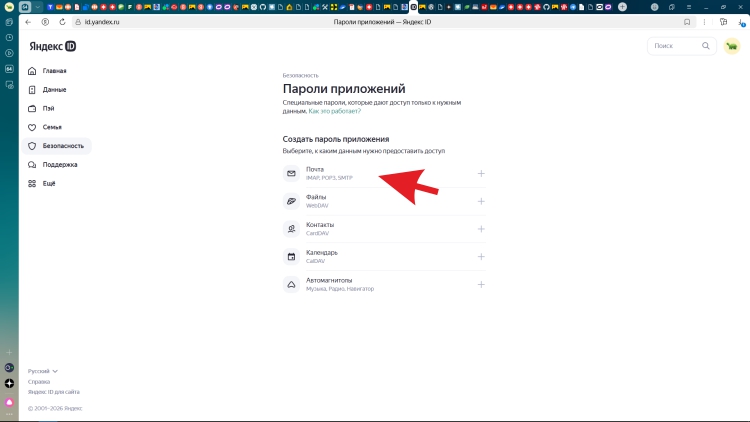The image size is (750, 422).
Task: Open the history clock icon in the side panel
Action: coord(9,37)
